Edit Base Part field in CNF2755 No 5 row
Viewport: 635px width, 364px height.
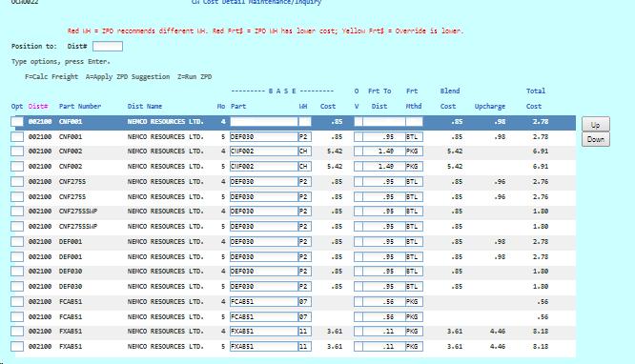[x=264, y=197]
